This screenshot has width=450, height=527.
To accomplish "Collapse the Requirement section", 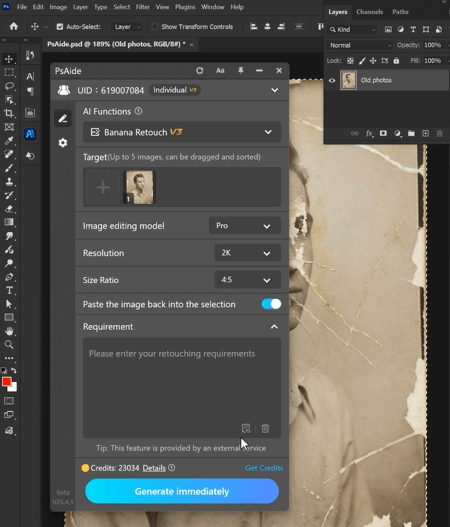I will click(x=274, y=327).
